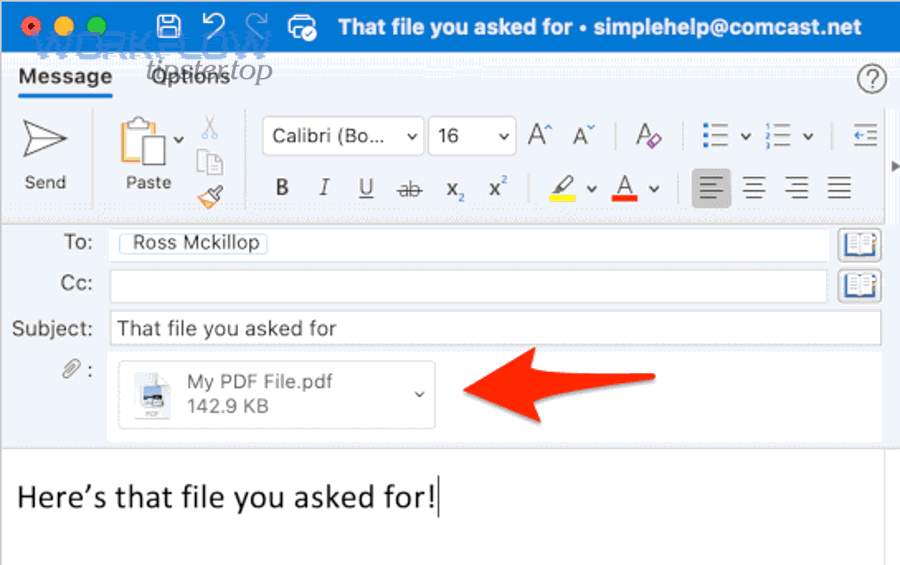This screenshot has height=565, width=900.
Task: Click the decrease indent icon
Action: pos(865,136)
